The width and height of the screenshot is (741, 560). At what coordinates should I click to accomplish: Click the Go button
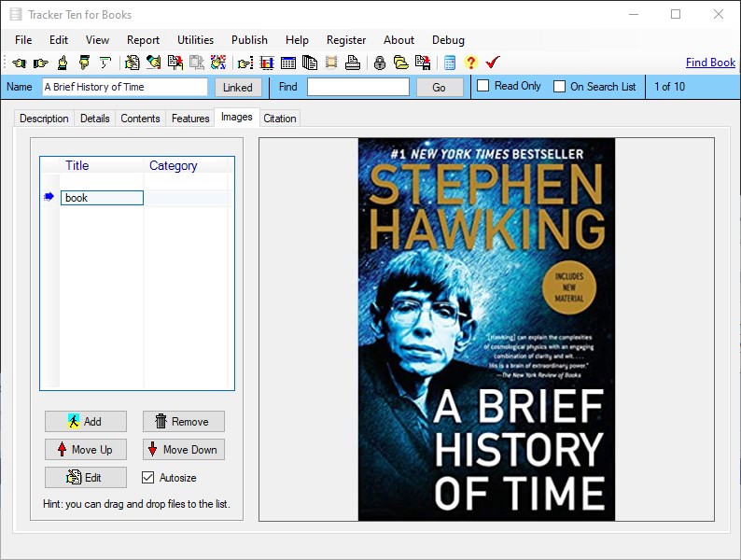[x=439, y=88]
